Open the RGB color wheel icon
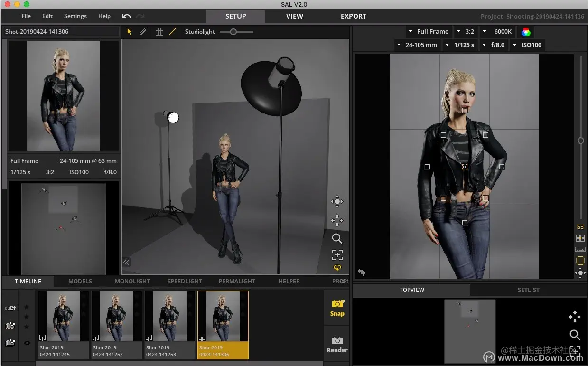588x366 pixels. 526,32
